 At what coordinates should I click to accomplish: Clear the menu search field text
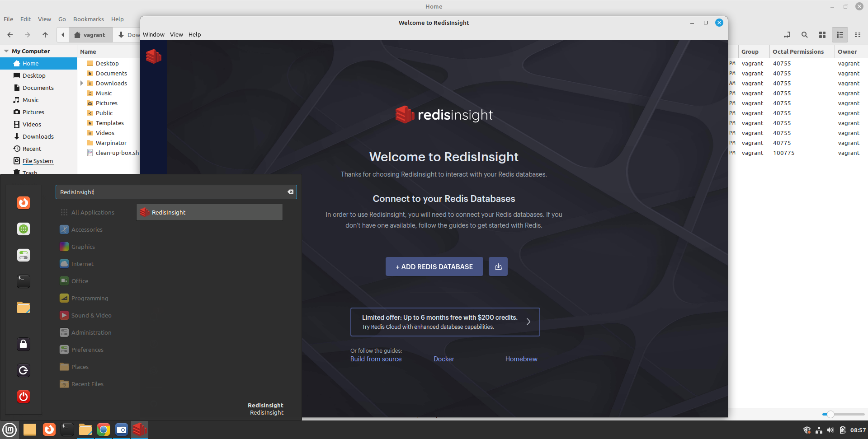[x=291, y=192]
